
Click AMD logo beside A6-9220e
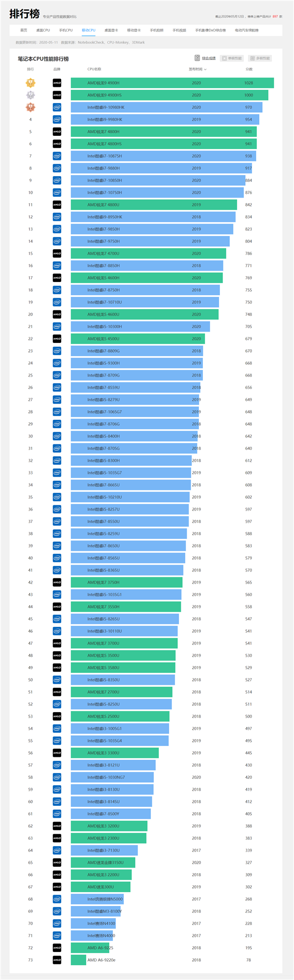57,960
